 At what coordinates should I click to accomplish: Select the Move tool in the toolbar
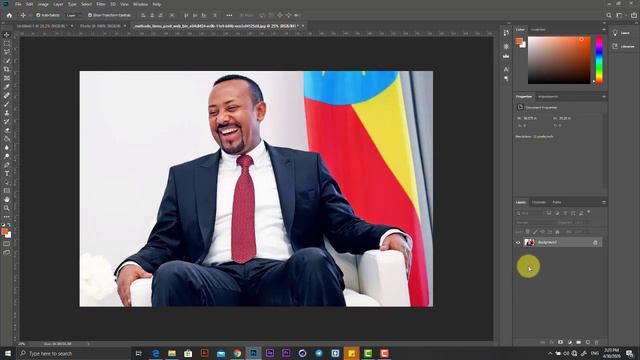coord(7,35)
